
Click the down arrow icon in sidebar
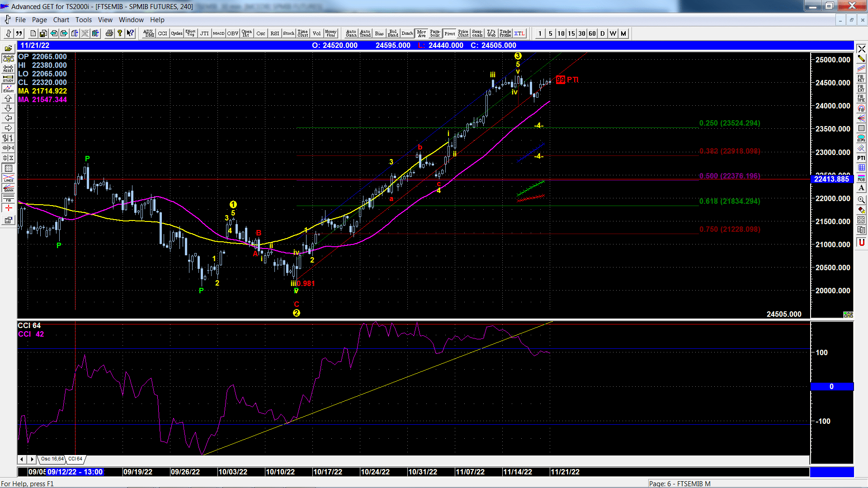8,108
